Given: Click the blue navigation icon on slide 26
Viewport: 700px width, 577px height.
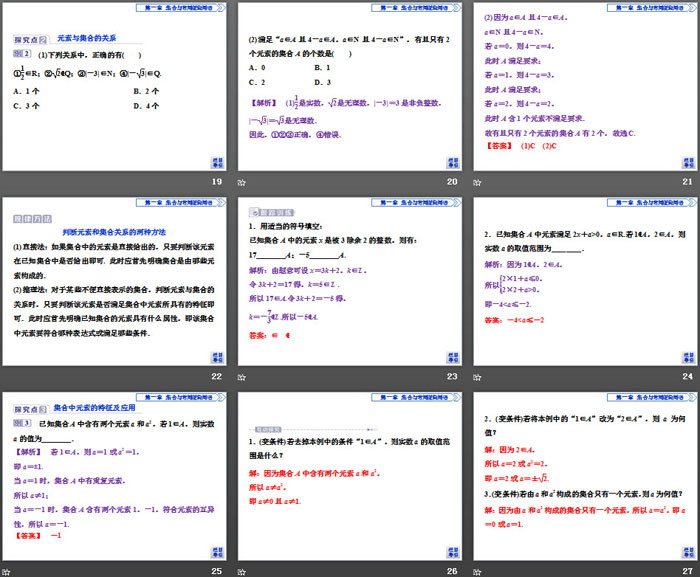Looking at the screenshot, I should tap(453, 552).
